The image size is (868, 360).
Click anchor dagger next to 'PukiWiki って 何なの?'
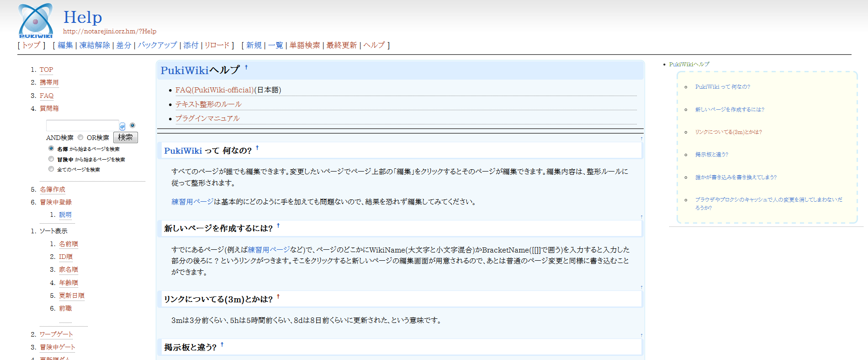tap(257, 148)
